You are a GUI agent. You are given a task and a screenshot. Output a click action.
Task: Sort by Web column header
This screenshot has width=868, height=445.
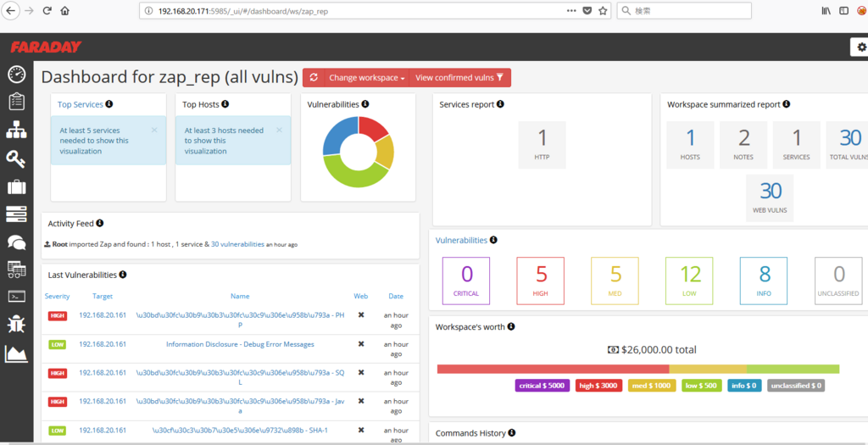(361, 296)
